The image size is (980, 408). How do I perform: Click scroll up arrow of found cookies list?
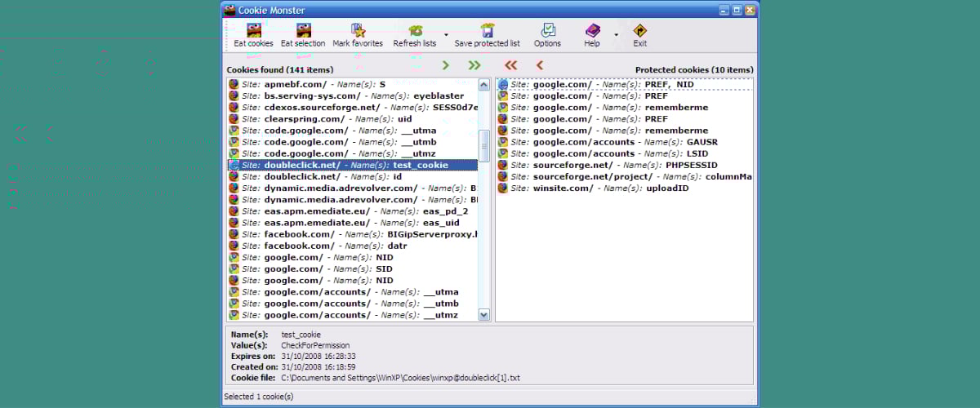tap(483, 84)
